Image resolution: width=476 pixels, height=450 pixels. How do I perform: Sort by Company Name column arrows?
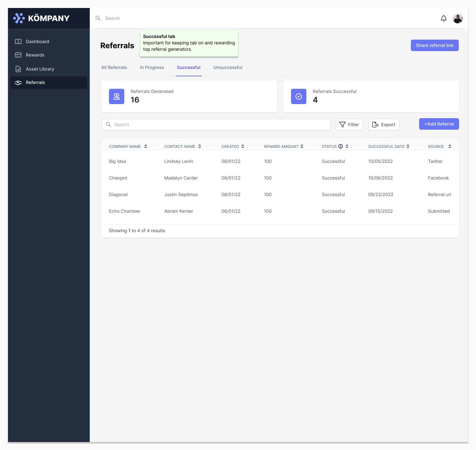pyautogui.click(x=146, y=146)
